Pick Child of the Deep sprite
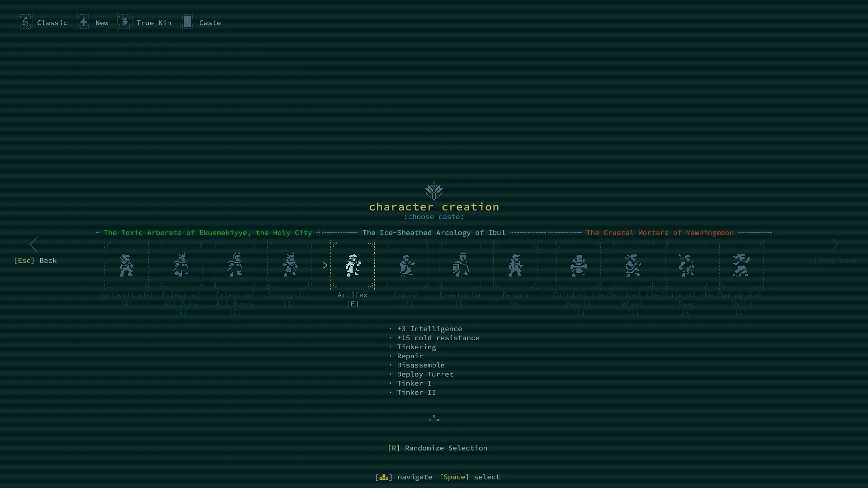Image resolution: width=868 pixels, height=488 pixels. point(687,265)
